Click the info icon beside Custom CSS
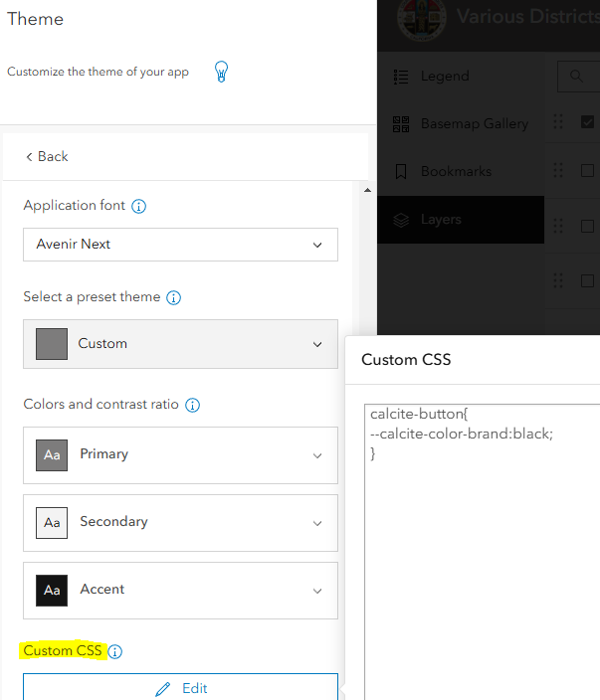 115,652
